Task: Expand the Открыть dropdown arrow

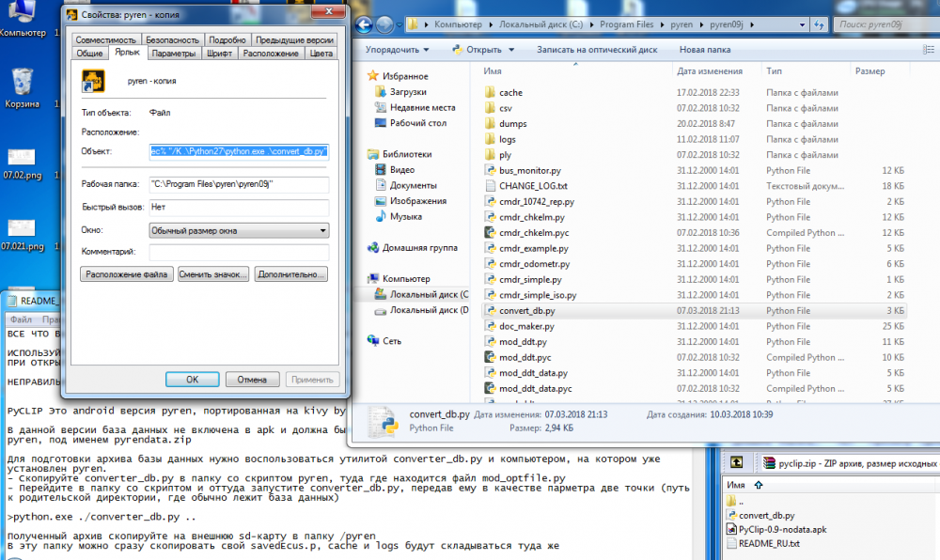Action: pos(511,50)
